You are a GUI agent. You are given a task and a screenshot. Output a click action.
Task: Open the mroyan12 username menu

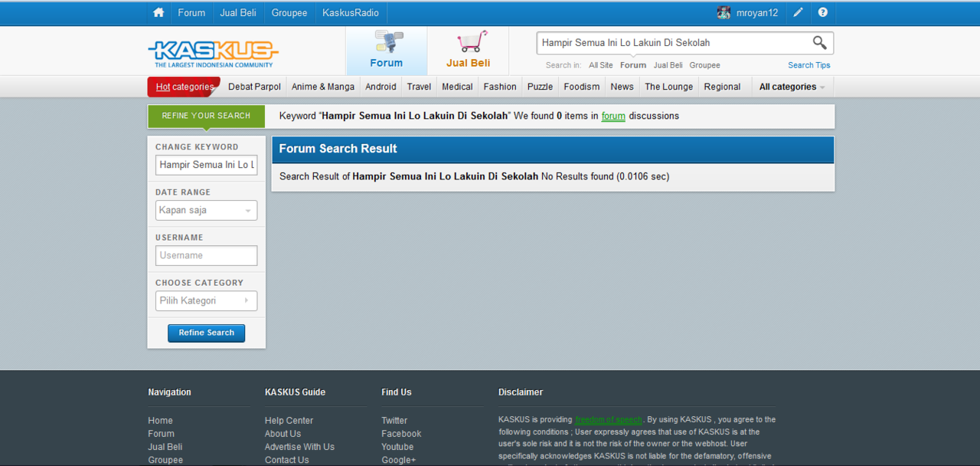[x=757, y=12]
